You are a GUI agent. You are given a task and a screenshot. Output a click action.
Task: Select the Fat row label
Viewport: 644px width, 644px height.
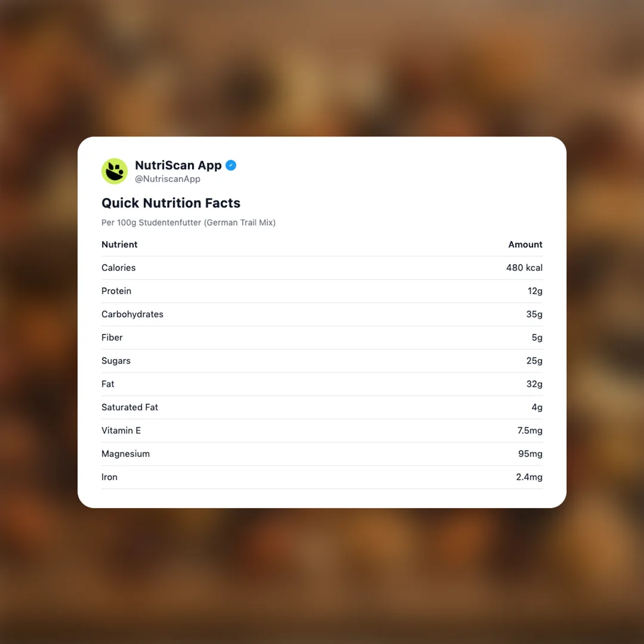108,384
